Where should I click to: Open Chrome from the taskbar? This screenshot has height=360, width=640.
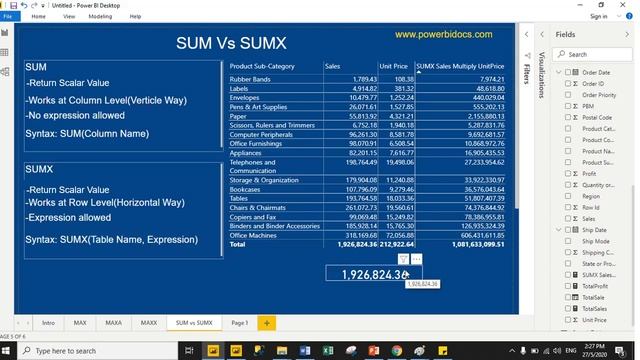(x=396, y=351)
